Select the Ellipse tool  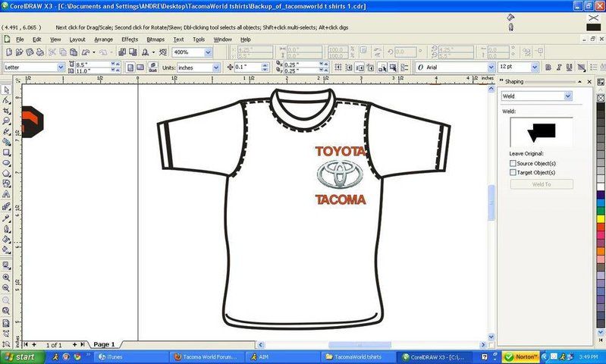[6, 163]
